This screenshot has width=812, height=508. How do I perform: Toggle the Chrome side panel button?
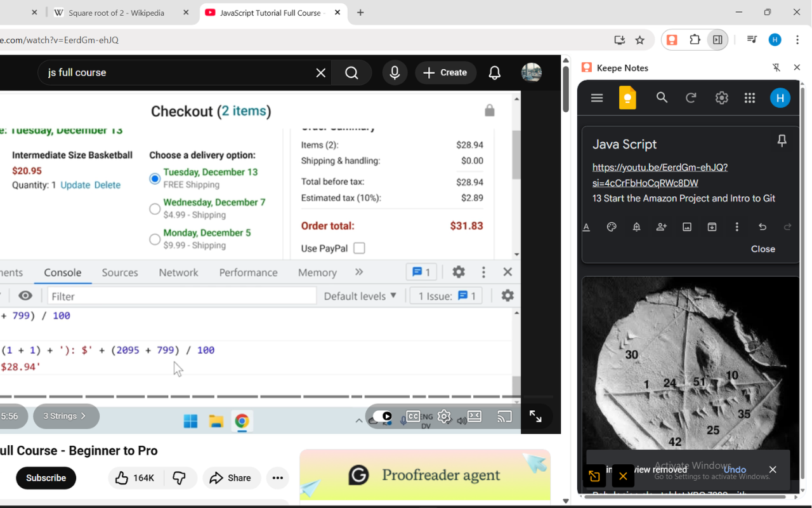tap(717, 40)
